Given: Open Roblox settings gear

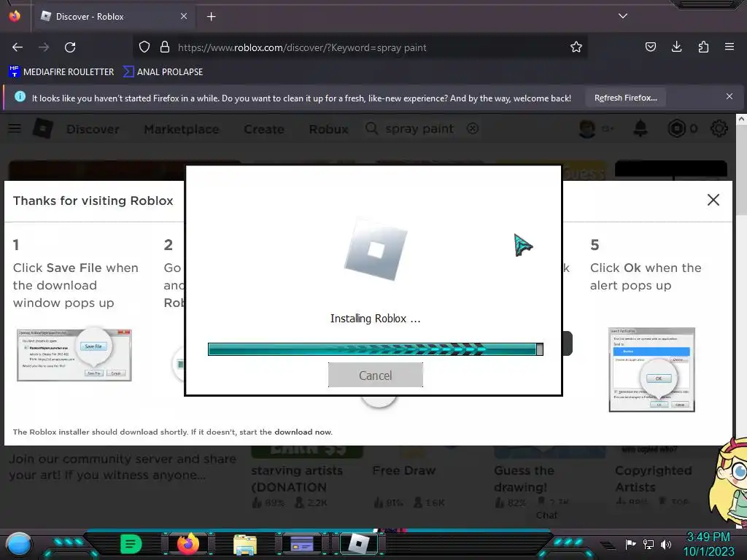Looking at the screenshot, I should tap(719, 128).
